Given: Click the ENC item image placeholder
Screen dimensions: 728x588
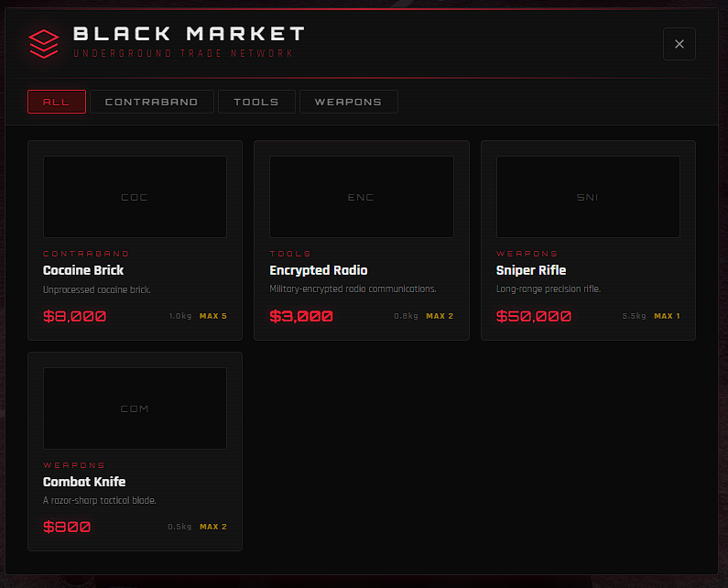Looking at the screenshot, I should point(362,197).
